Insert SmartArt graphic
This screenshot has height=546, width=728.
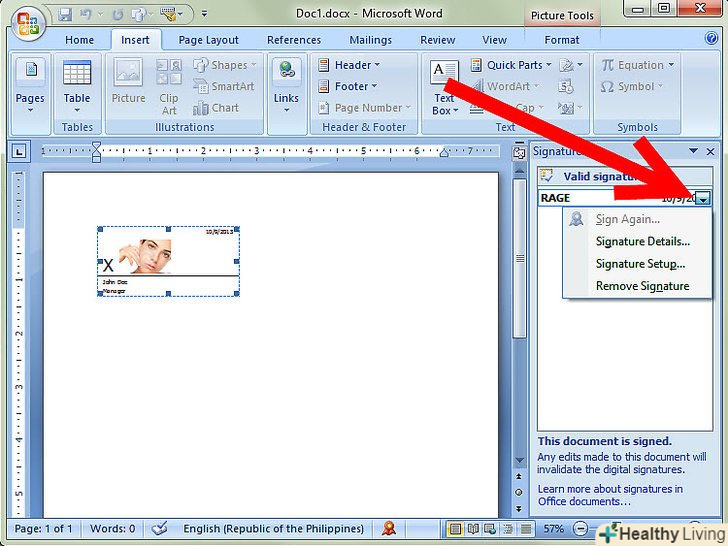[224, 86]
